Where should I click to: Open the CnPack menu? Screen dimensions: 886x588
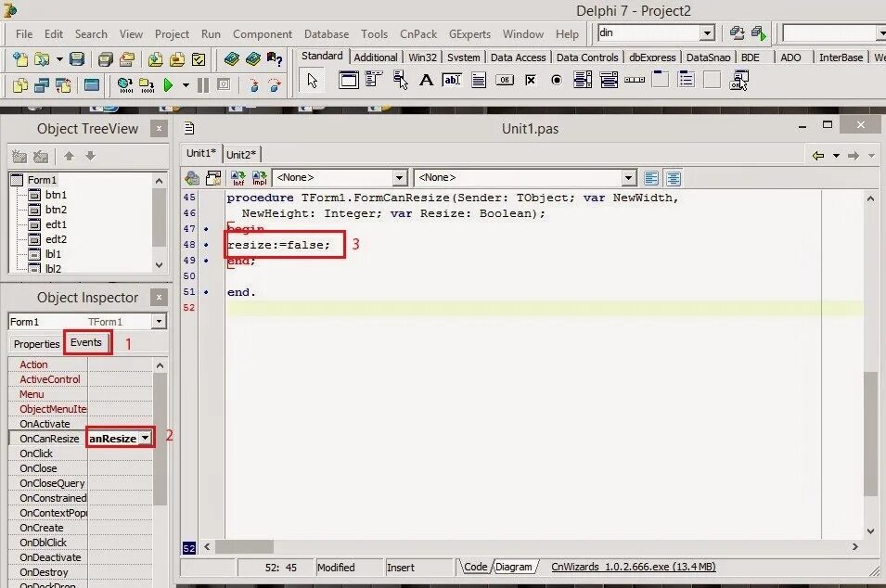coord(418,34)
